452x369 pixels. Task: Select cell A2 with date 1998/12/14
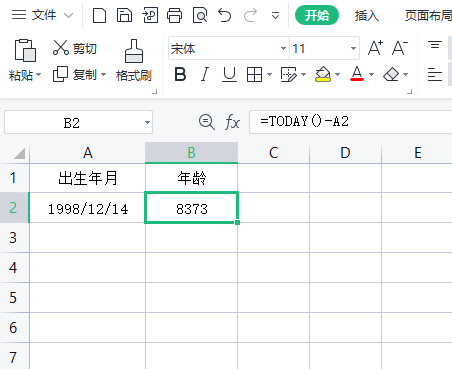88,208
